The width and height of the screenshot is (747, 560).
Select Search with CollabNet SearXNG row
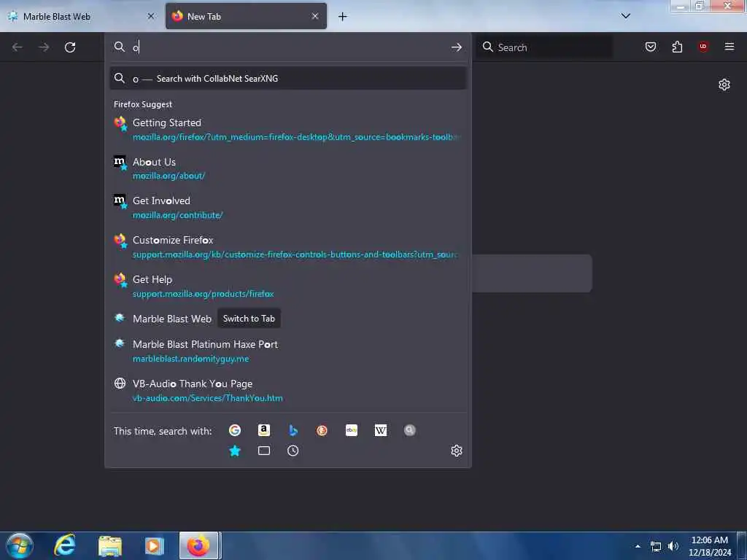[287, 79]
